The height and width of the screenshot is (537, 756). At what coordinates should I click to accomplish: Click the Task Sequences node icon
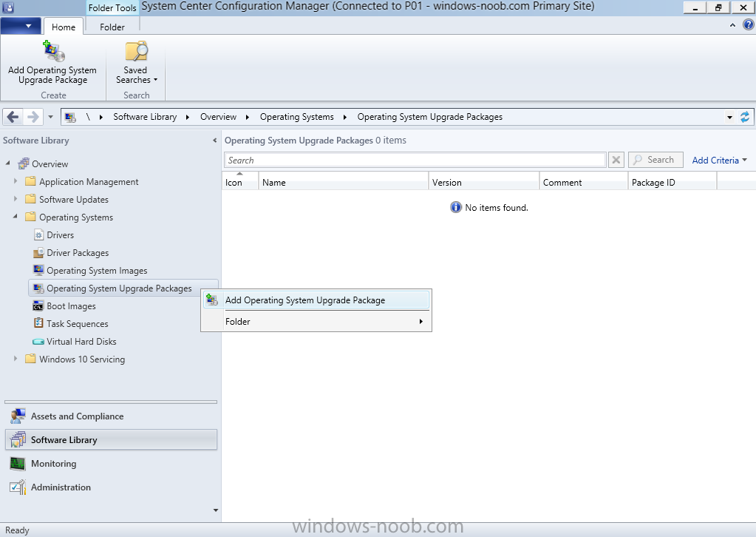click(38, 323)
